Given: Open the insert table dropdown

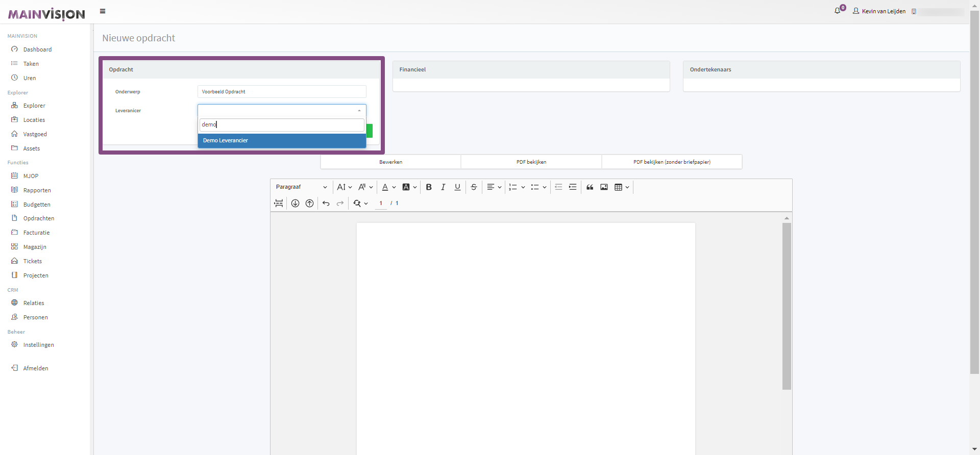Looking at the screenshot, I should pos(622,187).
